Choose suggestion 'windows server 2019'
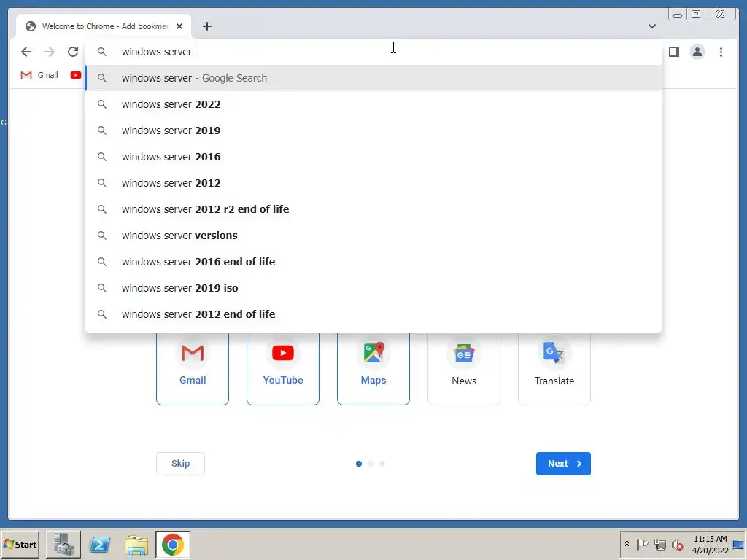This screenshot has height=560, width=747. coord(373,130)
